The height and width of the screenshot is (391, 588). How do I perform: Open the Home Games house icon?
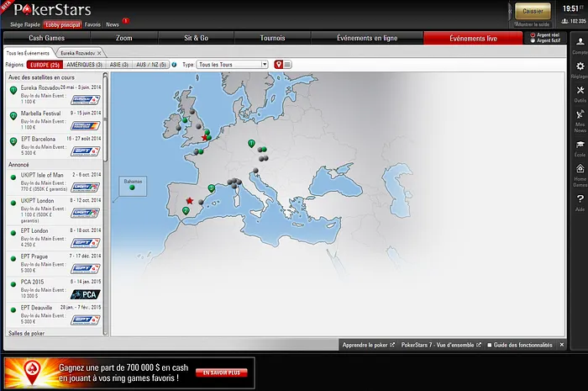coord(580,168)
